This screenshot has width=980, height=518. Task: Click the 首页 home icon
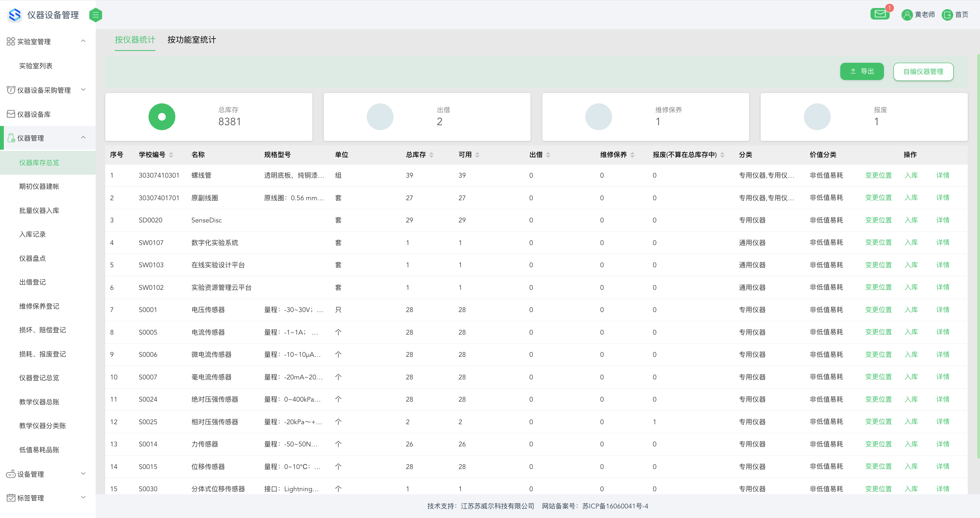coord(947,15)
